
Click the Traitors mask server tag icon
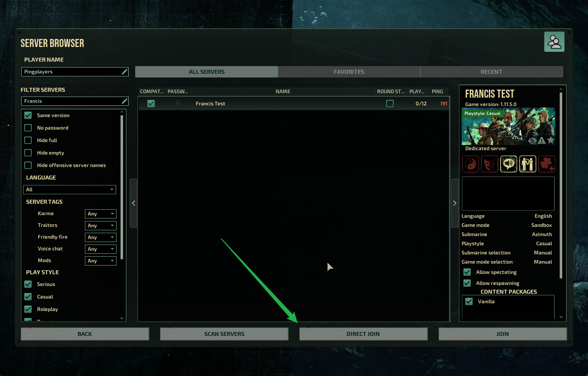click(490, 164)
